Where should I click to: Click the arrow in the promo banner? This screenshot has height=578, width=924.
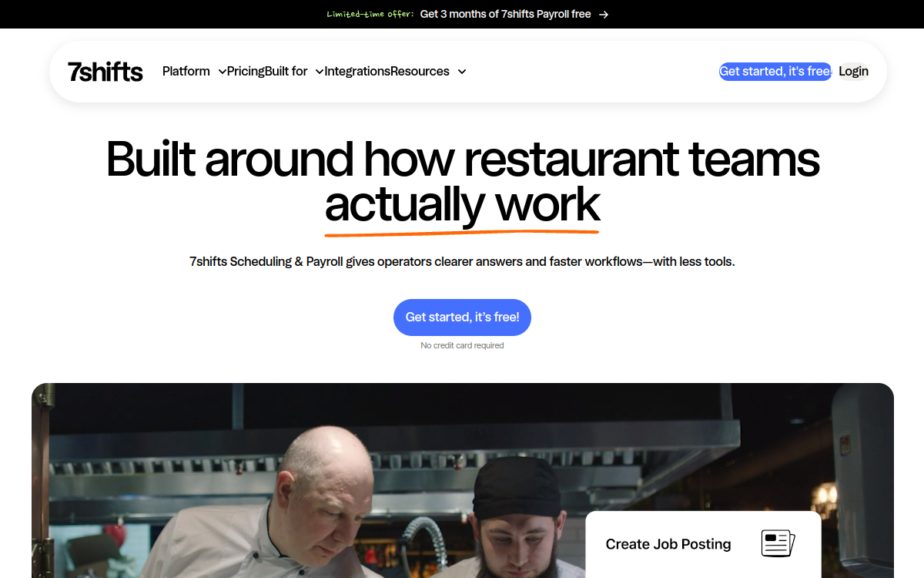pos(604,14)
